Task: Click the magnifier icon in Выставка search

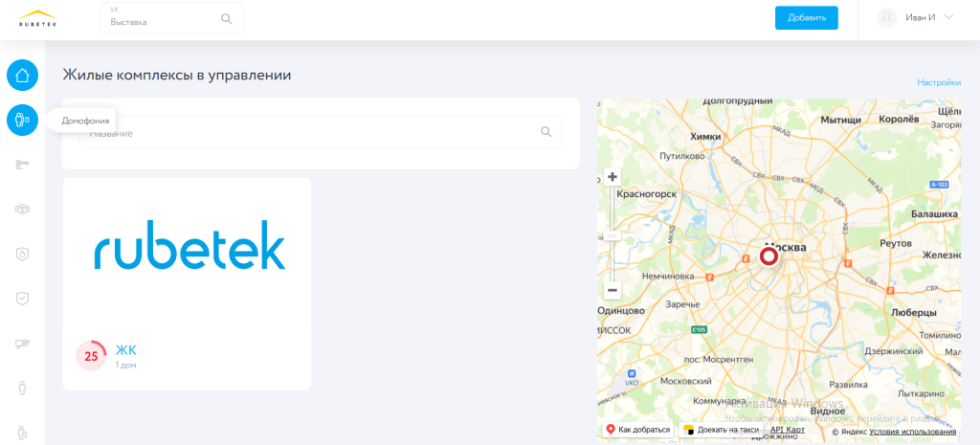Action: (x=227, y=18)
